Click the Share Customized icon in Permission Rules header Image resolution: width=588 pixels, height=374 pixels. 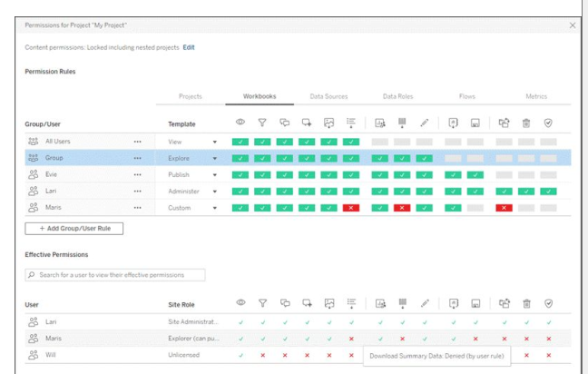380,123
